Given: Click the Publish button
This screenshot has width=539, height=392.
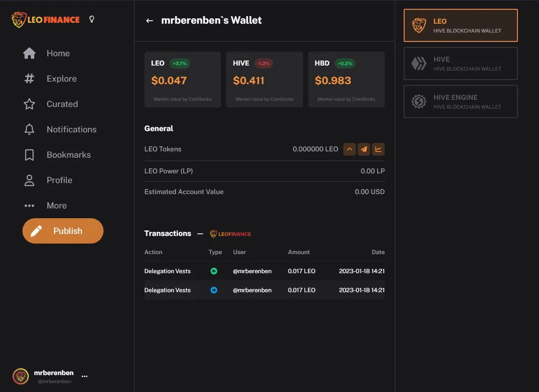Looking at the screenshot, I should (63, 231).
